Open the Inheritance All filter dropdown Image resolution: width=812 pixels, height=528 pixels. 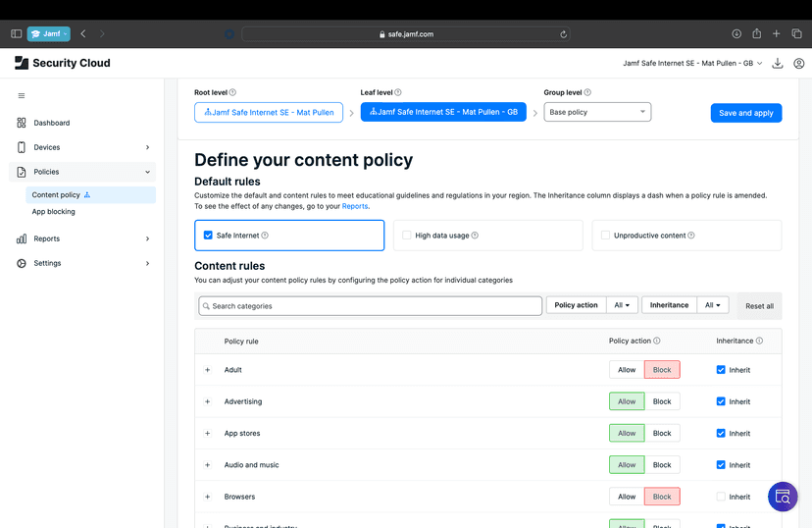point(713,305)
